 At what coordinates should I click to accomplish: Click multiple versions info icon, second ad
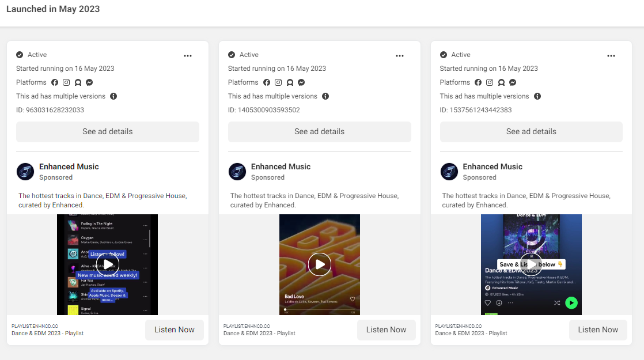(325, 96)
